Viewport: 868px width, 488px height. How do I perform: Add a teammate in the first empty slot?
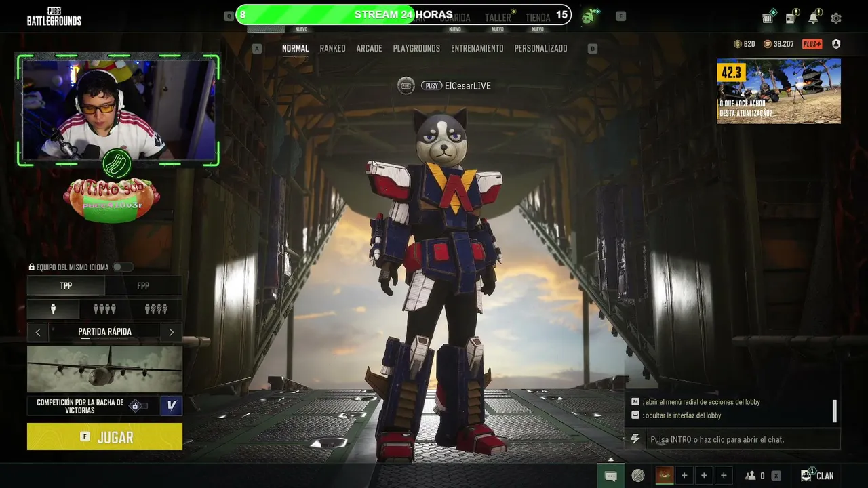[x=684, y=476]
